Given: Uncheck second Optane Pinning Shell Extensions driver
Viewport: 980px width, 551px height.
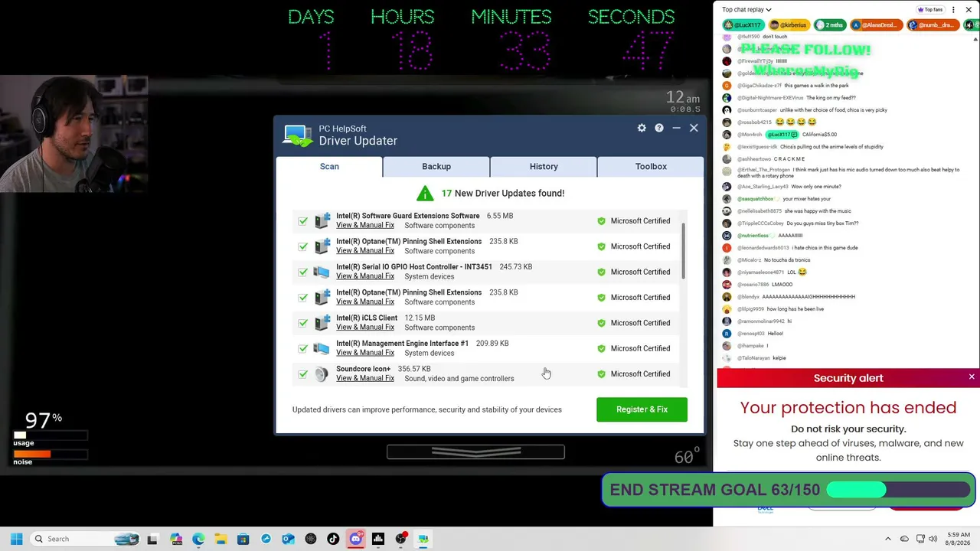Looking at the screenshot, I should click(303, 298).
